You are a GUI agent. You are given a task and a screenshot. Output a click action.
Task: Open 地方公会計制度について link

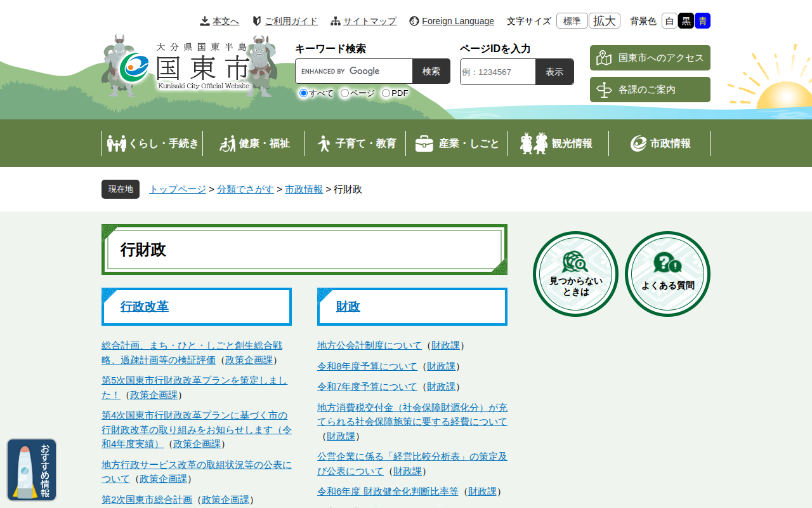point(369,345)
